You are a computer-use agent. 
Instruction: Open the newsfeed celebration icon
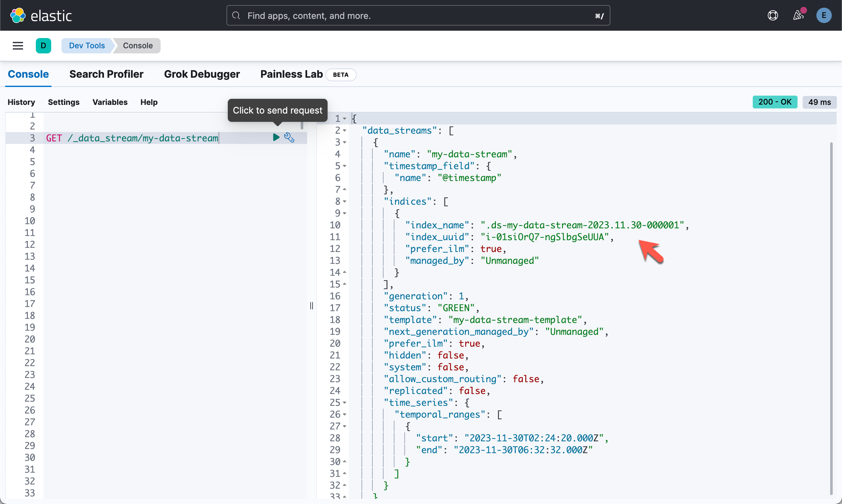798,16
